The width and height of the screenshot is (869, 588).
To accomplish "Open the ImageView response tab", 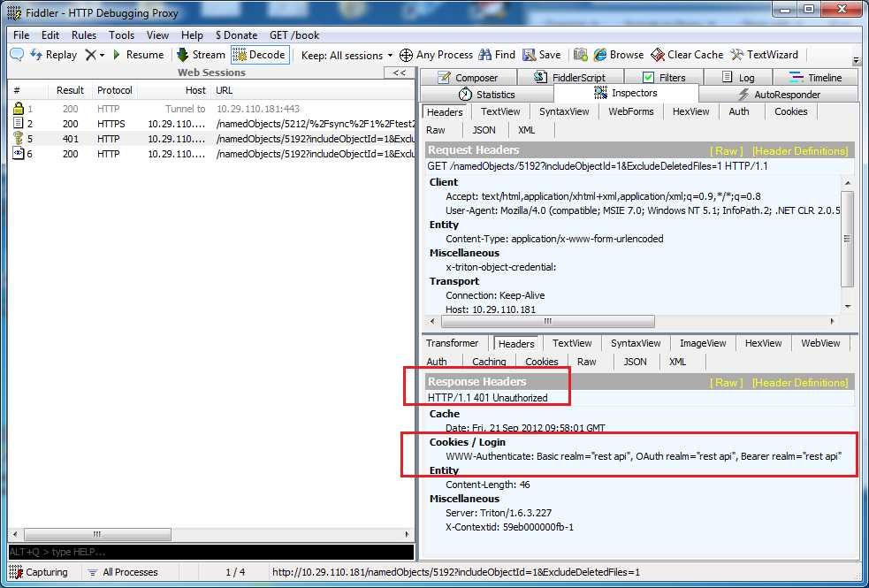I will (703, 343).
